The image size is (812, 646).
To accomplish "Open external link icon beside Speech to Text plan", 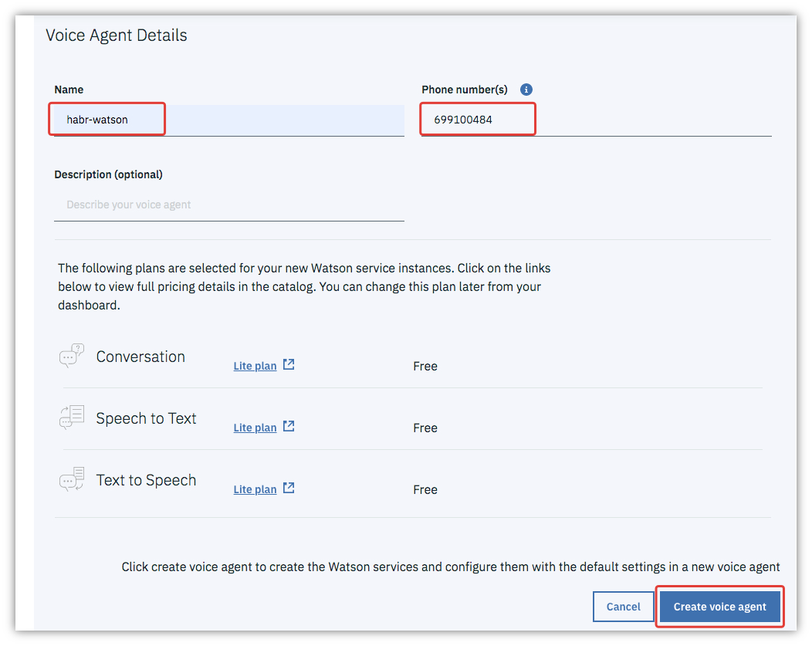I will tap(289, 426).
